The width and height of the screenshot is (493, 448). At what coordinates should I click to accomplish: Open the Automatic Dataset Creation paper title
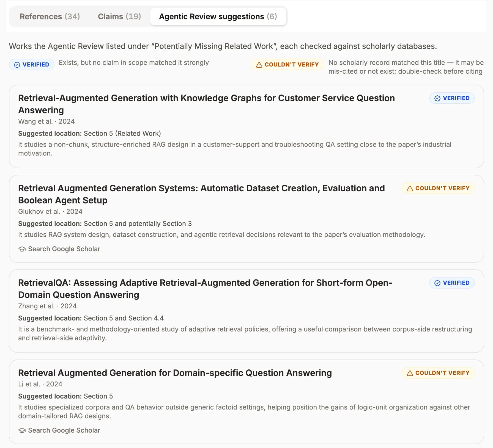201,194
